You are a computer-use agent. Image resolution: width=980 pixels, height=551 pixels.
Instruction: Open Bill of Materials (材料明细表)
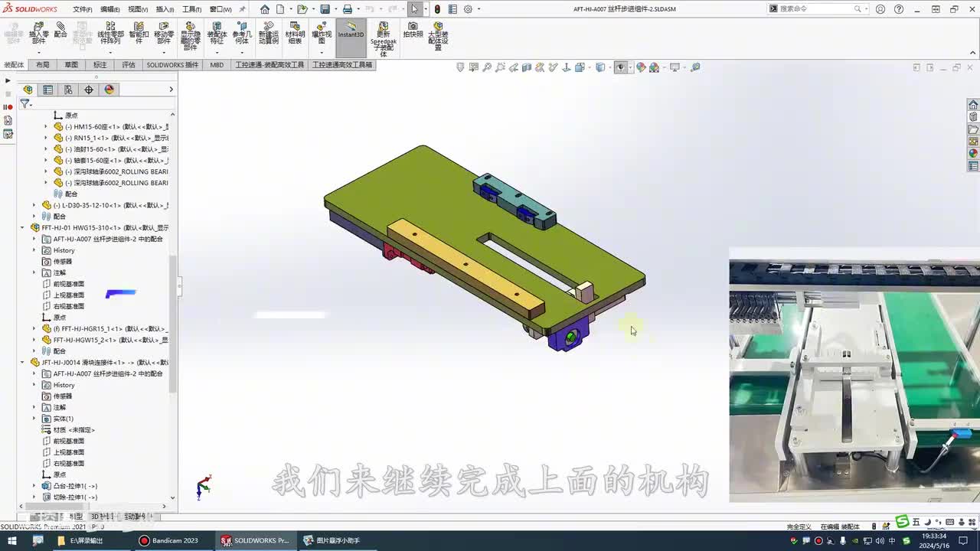tap(295, 32)
